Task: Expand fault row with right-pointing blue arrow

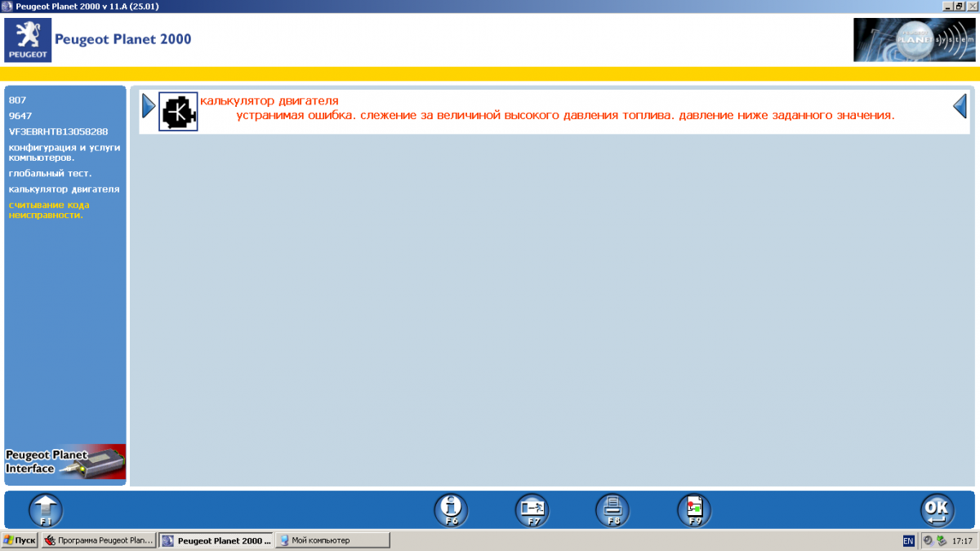Action: [148, 106]
